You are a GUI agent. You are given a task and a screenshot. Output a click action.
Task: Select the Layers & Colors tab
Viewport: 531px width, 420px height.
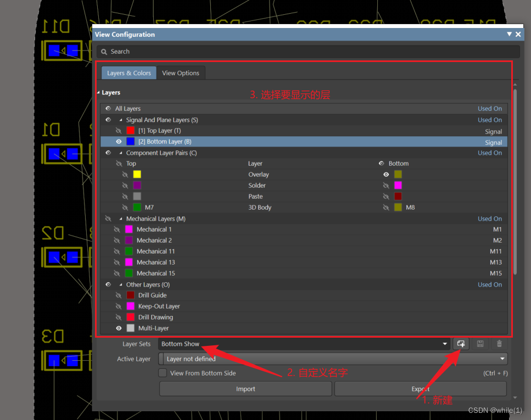128,73
